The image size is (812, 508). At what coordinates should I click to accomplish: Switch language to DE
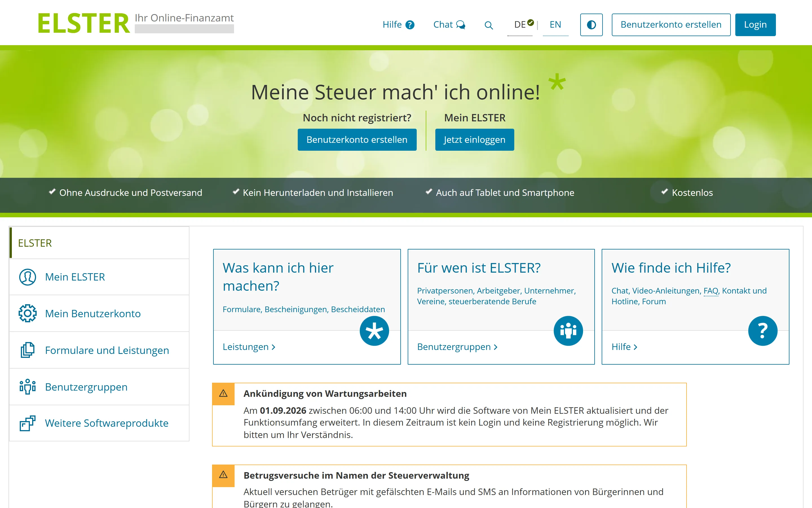[520, 25]
